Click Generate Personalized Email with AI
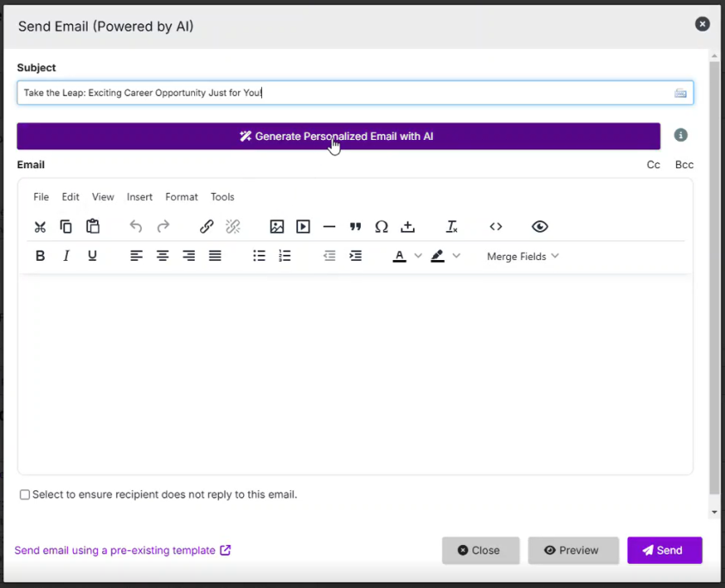 (x=338, y=136)
